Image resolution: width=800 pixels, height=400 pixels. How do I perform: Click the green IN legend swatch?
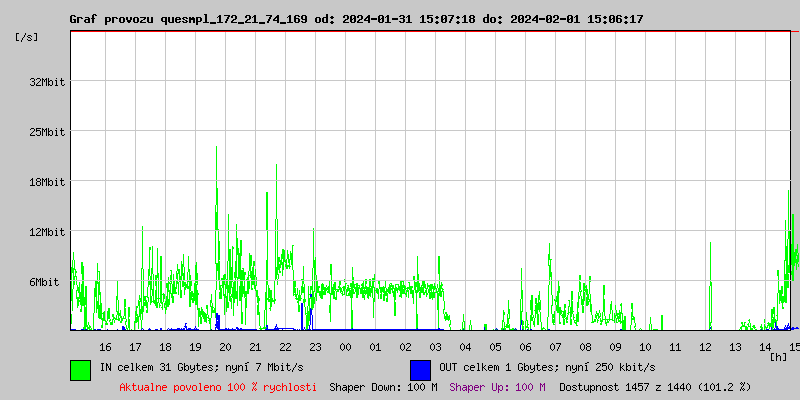(x=80, y=369)
